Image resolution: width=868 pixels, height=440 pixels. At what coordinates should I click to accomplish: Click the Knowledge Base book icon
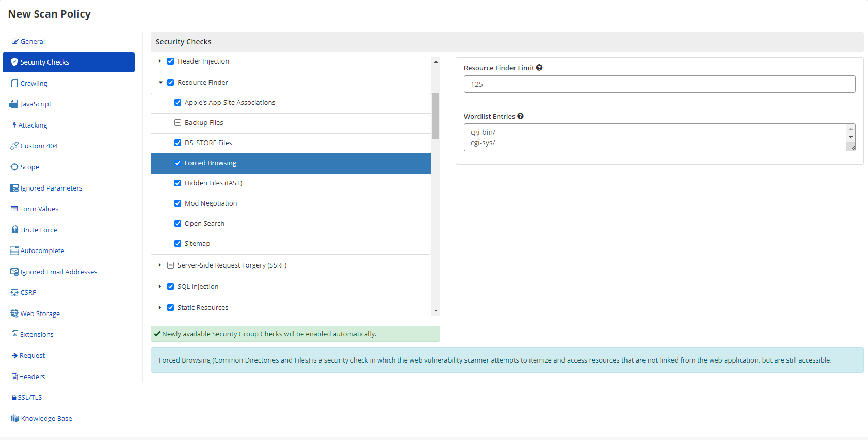[14, 418]
